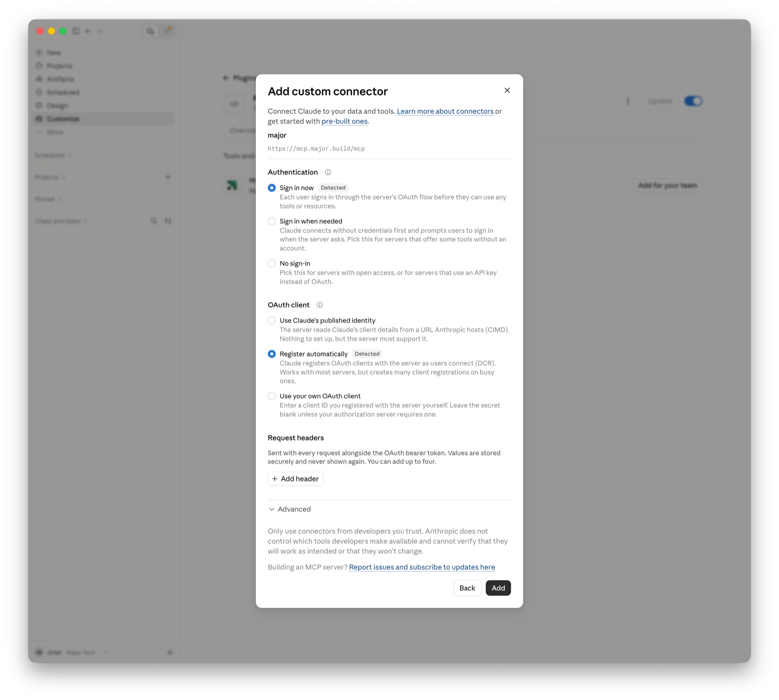Click the Update button
Viewport: 779px width, 700px height.
(660, 101)
